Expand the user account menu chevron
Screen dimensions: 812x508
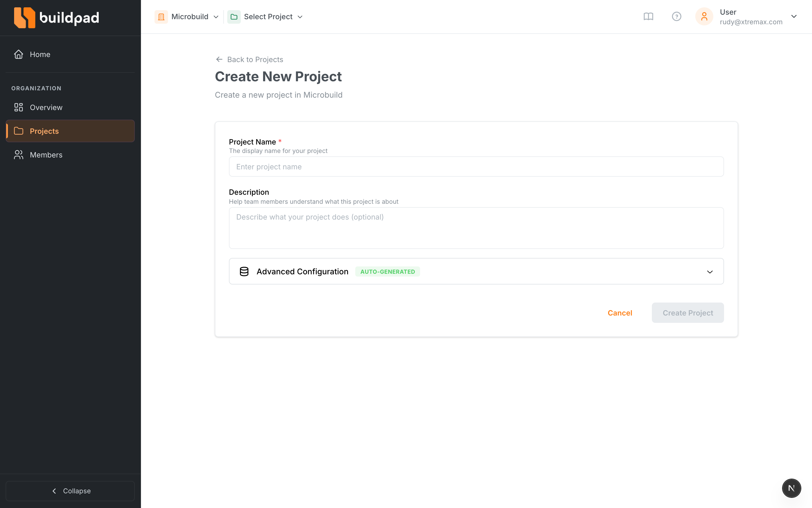[794, 16]
